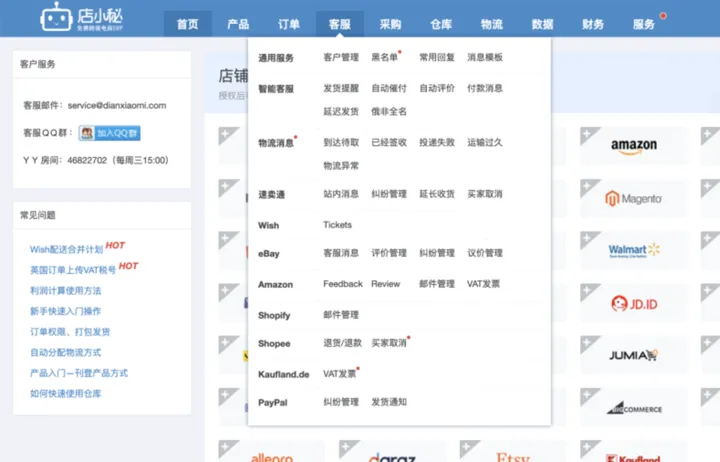The height and width of the screenshot is (462, 720).
Task: Select 客户管理 in dropdown menu
Action: [341, 57]
